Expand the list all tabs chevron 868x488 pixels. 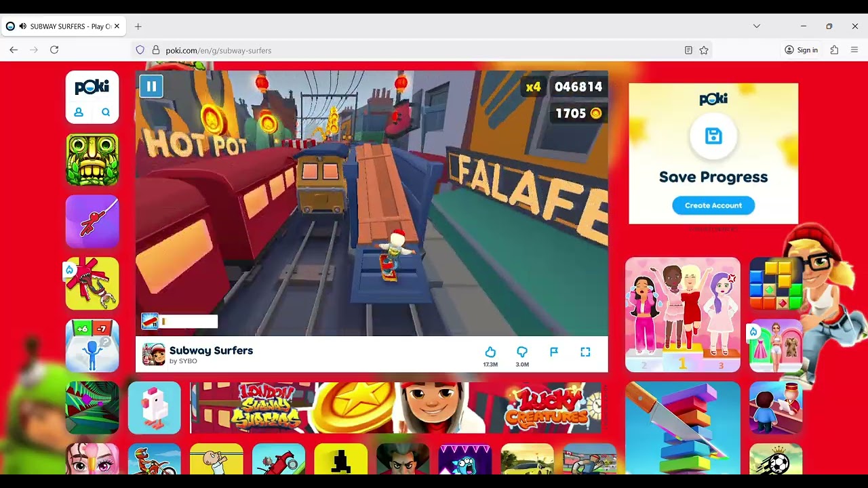tap(757, 26)
